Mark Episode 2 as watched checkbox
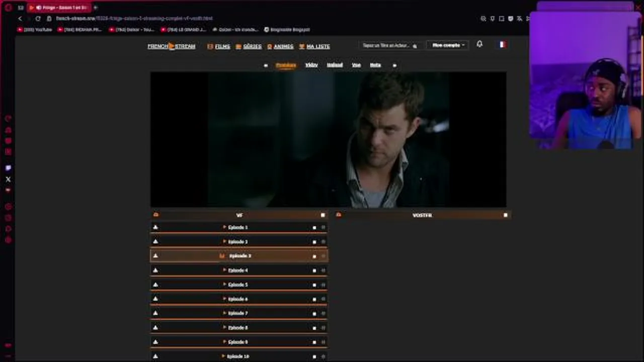This screenshot has height=362, width=644. click(314, 242)
